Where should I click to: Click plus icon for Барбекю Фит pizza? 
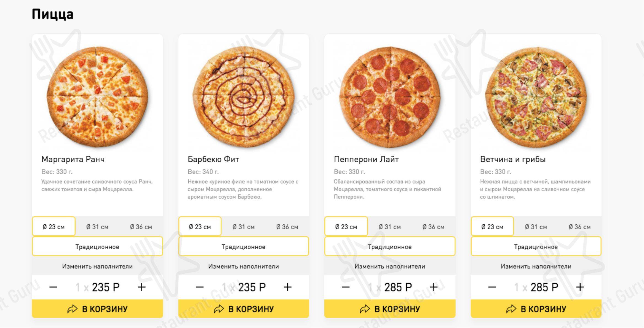click(x=288, y=287)
